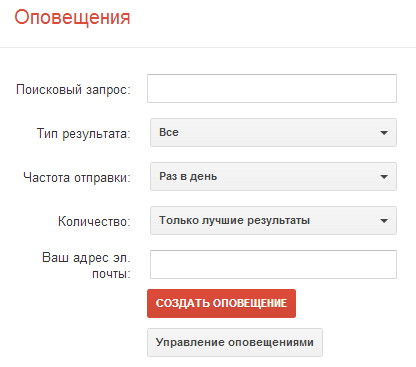
Task: Open Управление оповещениями
Action: pos(235,342)
